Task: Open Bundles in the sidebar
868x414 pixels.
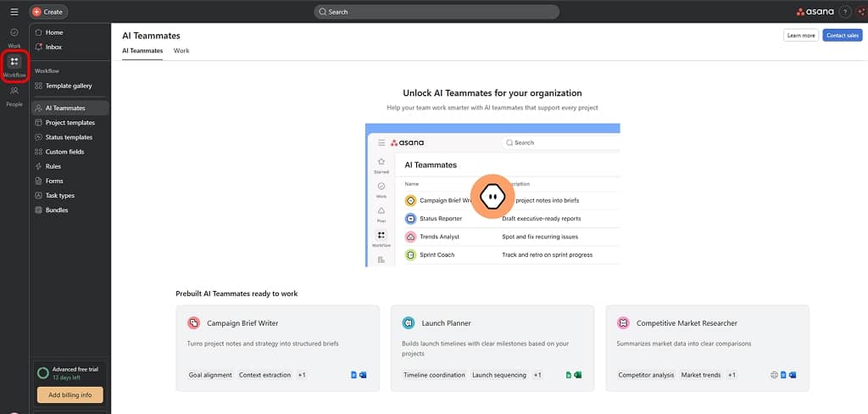Action: (70, 210)
